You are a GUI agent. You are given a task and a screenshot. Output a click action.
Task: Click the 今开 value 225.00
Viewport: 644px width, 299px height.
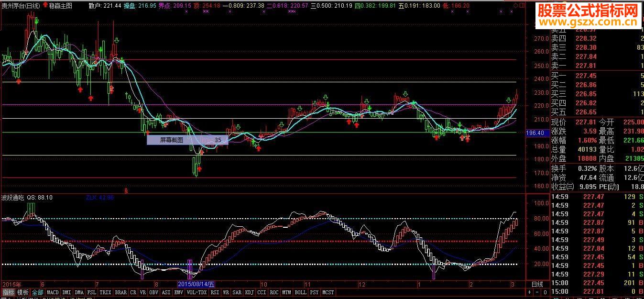tap(633, 122)
